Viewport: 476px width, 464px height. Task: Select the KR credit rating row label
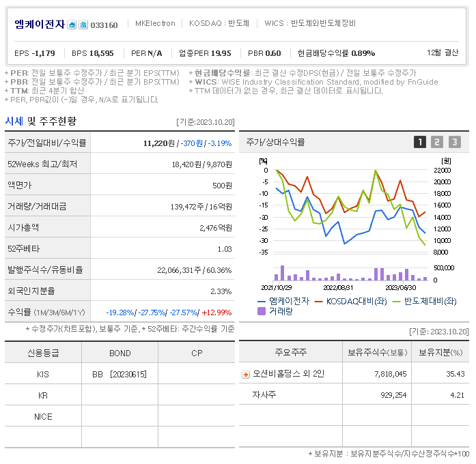(x=43, y=396)
